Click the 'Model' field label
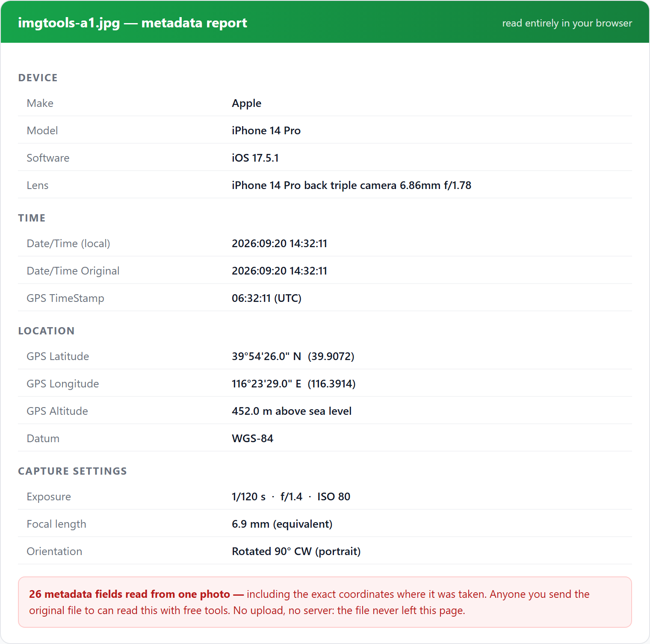Screen dimensions: 650x644 (42, 130)
